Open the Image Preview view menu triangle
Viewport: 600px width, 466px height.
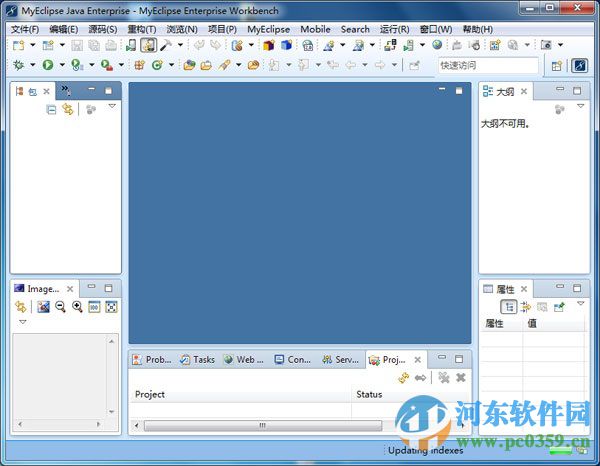pos(23,322)
